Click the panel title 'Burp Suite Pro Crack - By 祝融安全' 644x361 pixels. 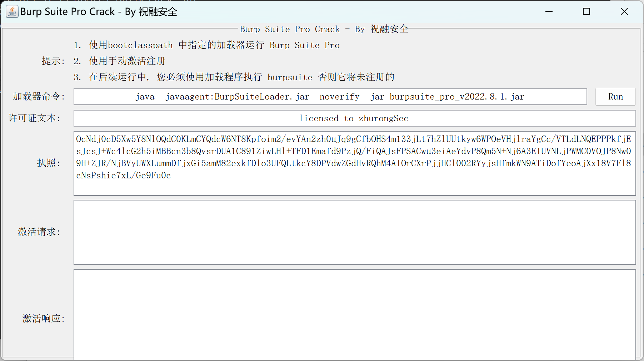(x=324, y=29)
